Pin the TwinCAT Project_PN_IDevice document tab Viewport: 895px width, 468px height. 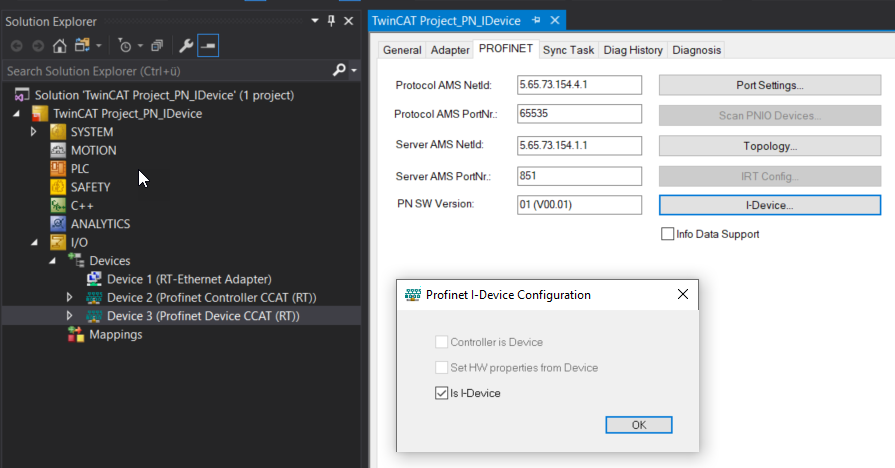coord(536,20)
